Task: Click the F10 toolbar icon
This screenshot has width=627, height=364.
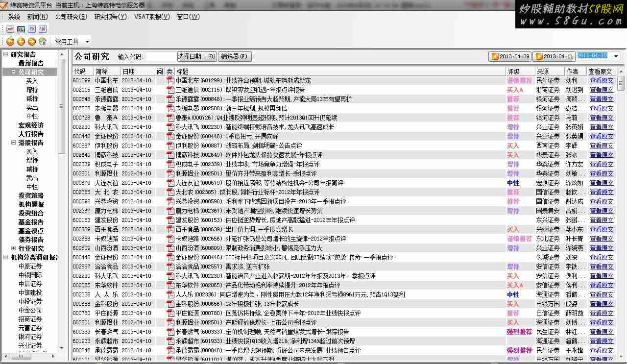Action: pyautogui.click(x=43, y=29)
